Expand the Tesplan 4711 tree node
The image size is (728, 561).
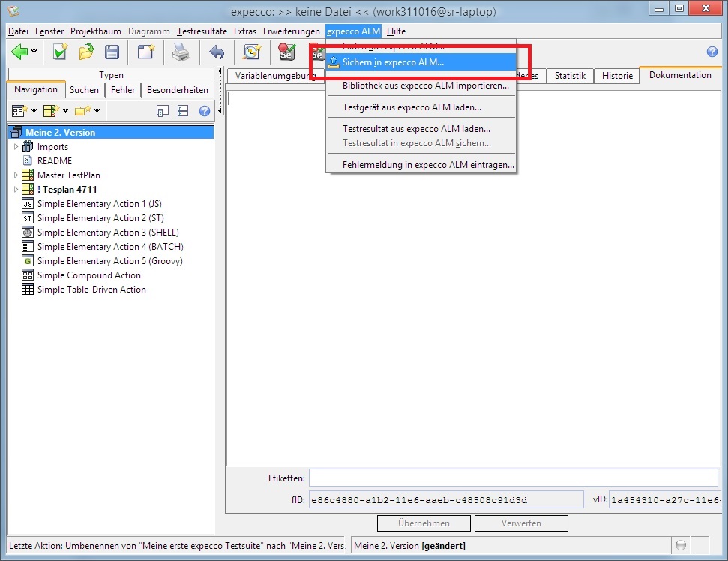click(x=16, y=190)
